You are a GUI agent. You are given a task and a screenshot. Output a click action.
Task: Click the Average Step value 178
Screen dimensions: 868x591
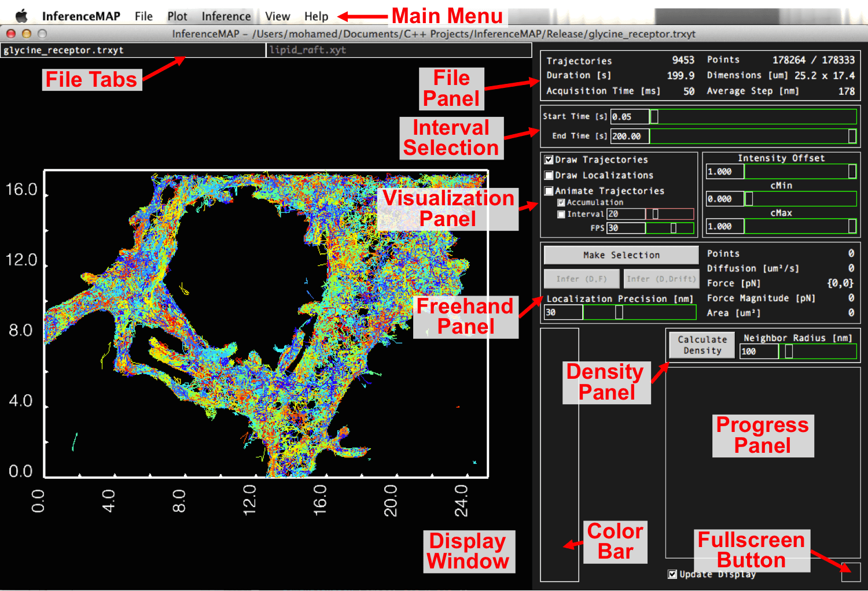tap(847, 91)
